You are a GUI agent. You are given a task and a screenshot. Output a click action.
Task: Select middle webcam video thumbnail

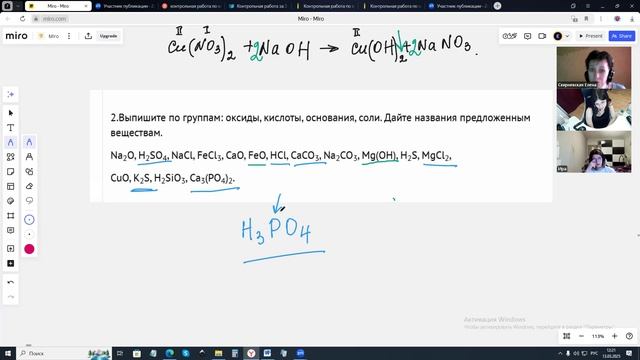tap(594, 109)
